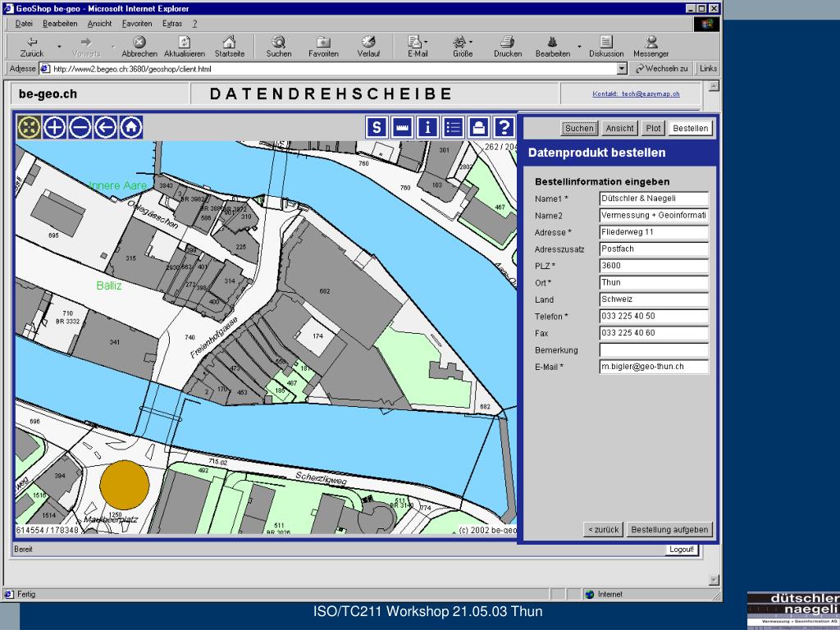Click page scrollbar up arrow
This screenshot has height=630, width=840.
(713, 86)
